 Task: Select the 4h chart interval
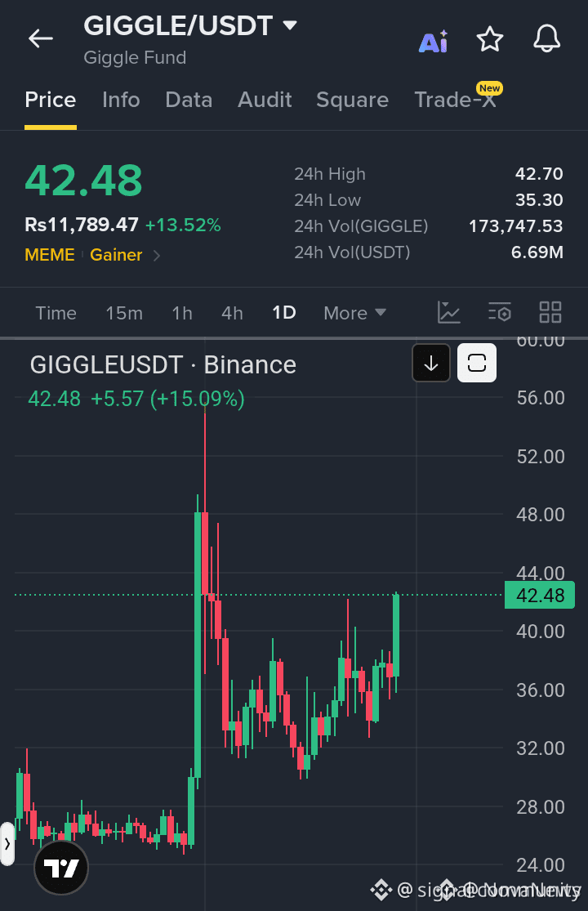(x=232, y=313)
